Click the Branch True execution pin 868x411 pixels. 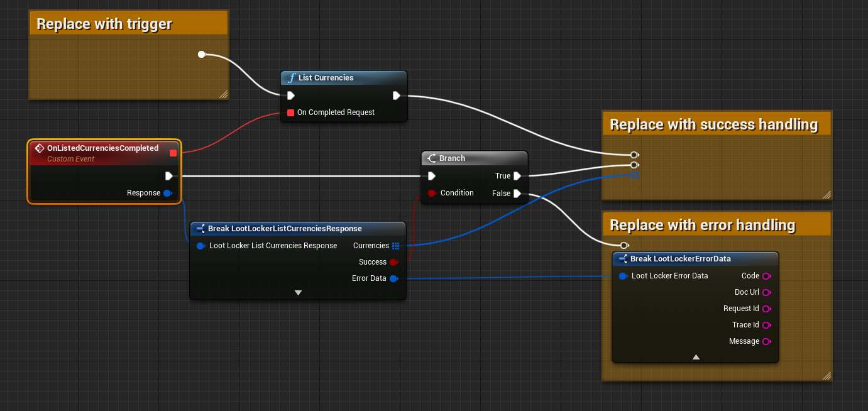(x=517, y=176)
